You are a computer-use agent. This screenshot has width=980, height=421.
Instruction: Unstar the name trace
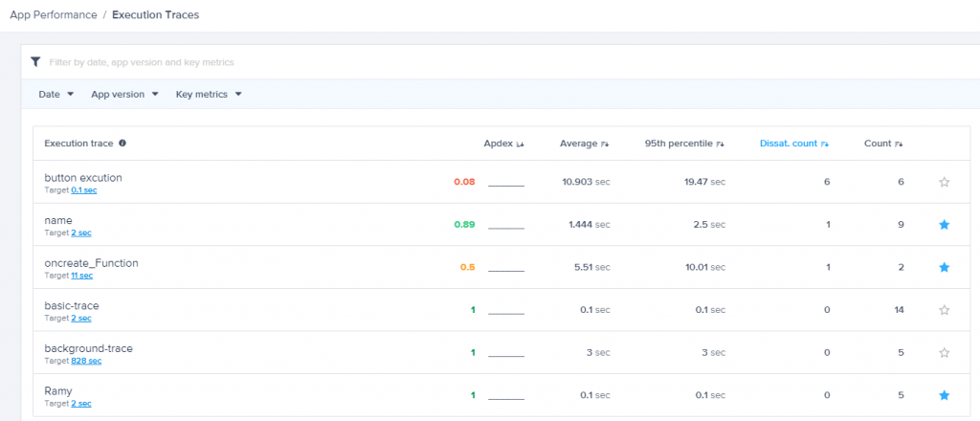click(945, 225)
